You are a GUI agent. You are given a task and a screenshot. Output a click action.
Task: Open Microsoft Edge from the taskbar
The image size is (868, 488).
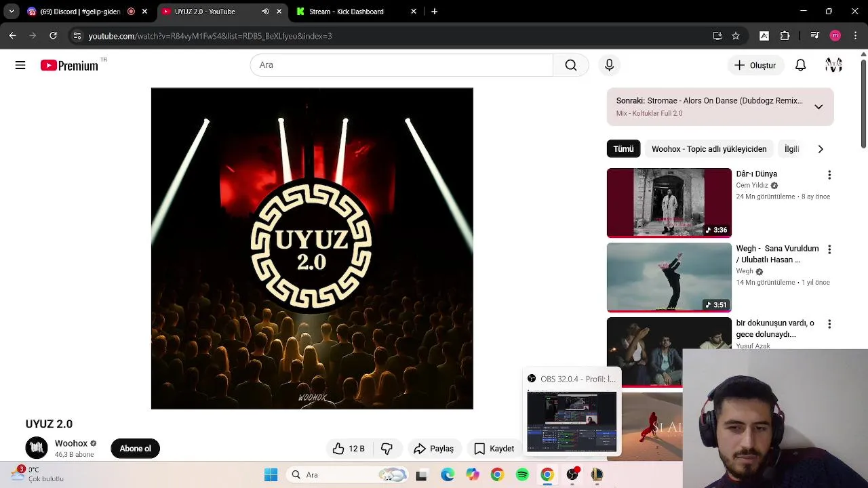[448, 475]
